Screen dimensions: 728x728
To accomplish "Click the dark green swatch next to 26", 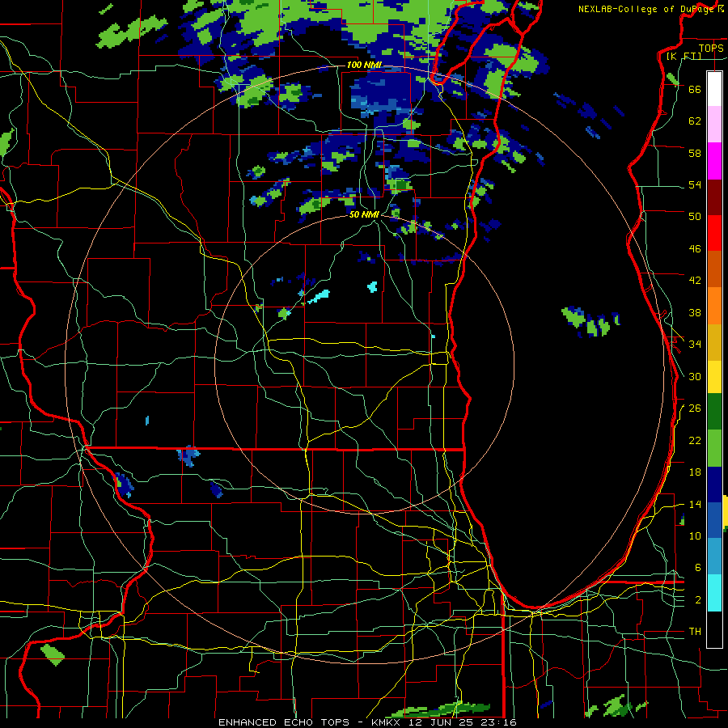I will point(714,412).
